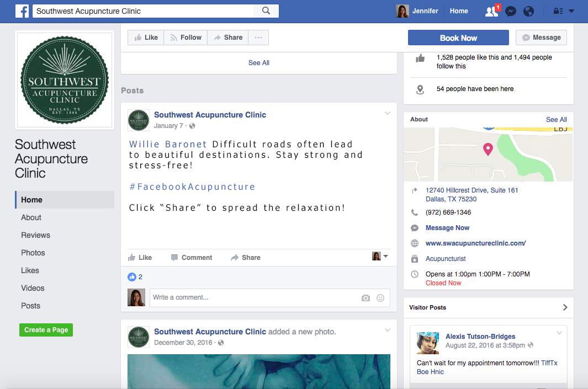The image size is (588, 389).
Task: Open About in left sidebar
Action: 31,217
